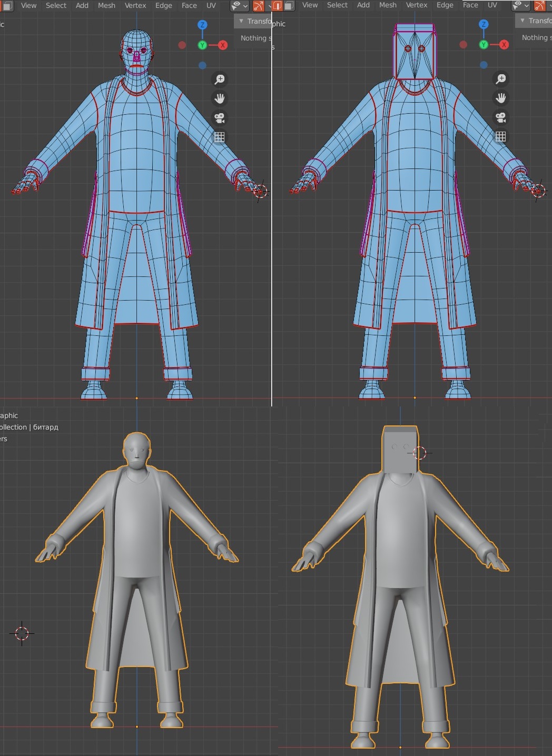Click zoom magnifier icon beside round-head model
The image size is (552, 756).
click(x=220, y=79)
